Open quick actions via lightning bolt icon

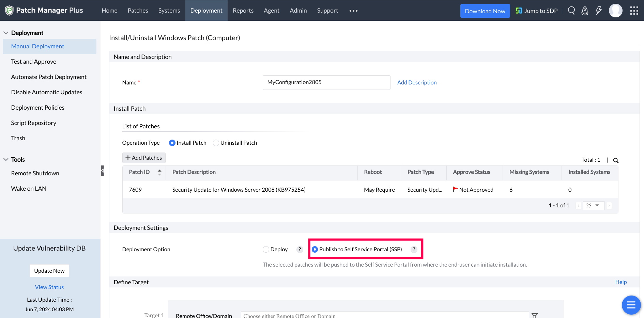click(x=599, y=11)
